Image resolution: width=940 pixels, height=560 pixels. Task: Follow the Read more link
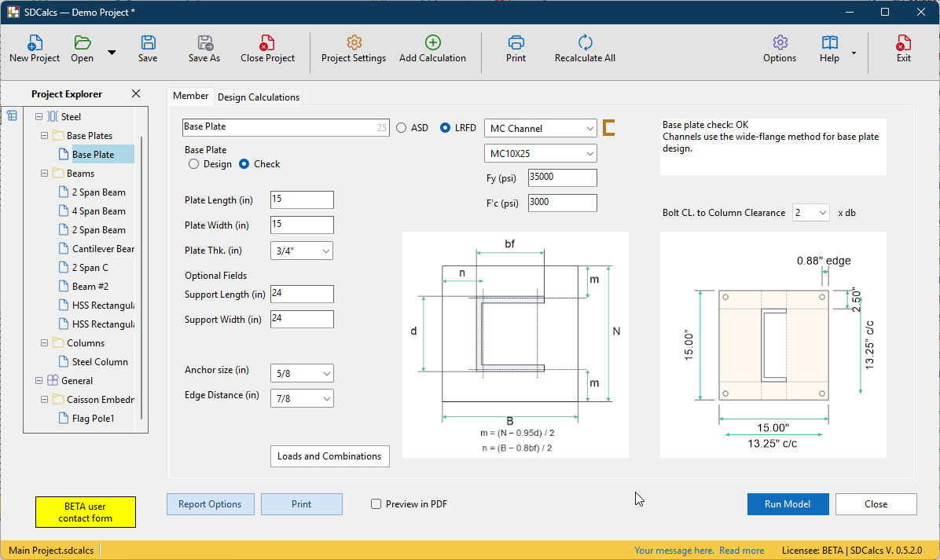pyautogui.click(x=742, y=551)
